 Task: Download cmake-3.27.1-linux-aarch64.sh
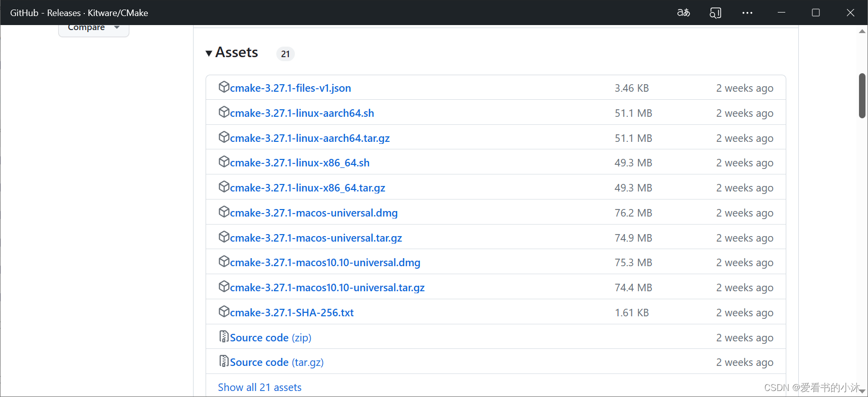coord(302,113)
